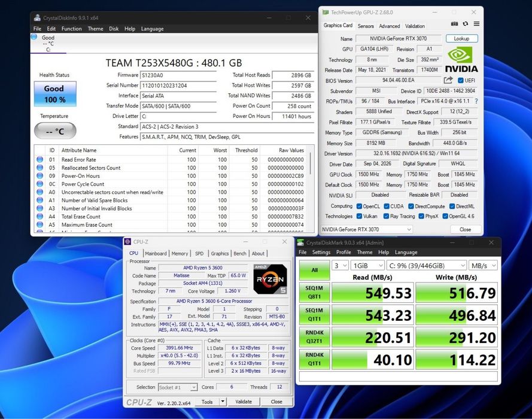Toggle the DirectML checkbox
532x419 pixels.
pos(452,207)
